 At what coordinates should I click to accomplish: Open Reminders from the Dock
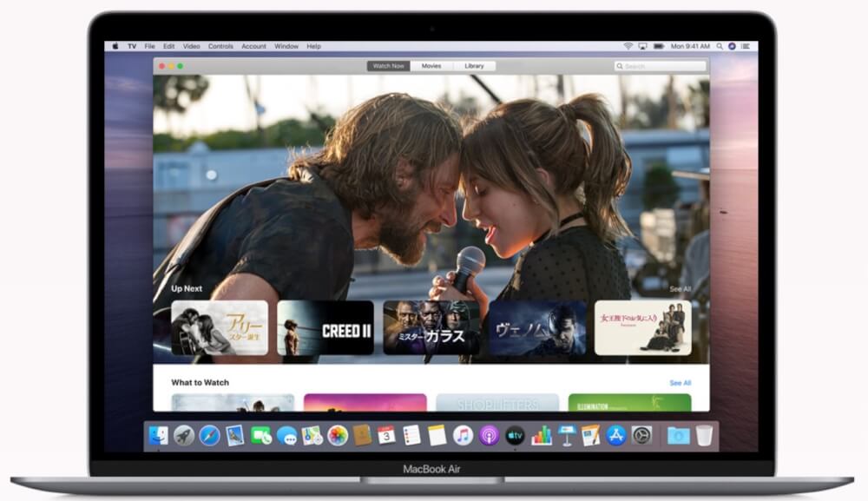411,436
